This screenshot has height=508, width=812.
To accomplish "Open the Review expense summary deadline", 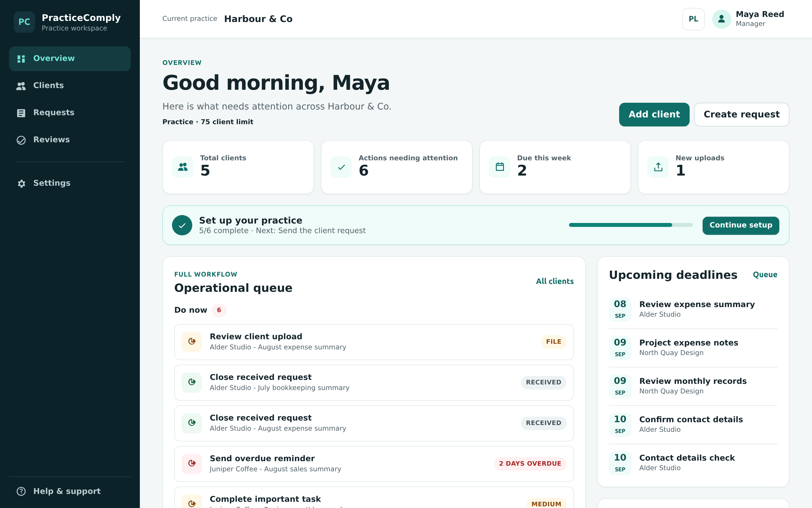I will (x=693, y=309).
